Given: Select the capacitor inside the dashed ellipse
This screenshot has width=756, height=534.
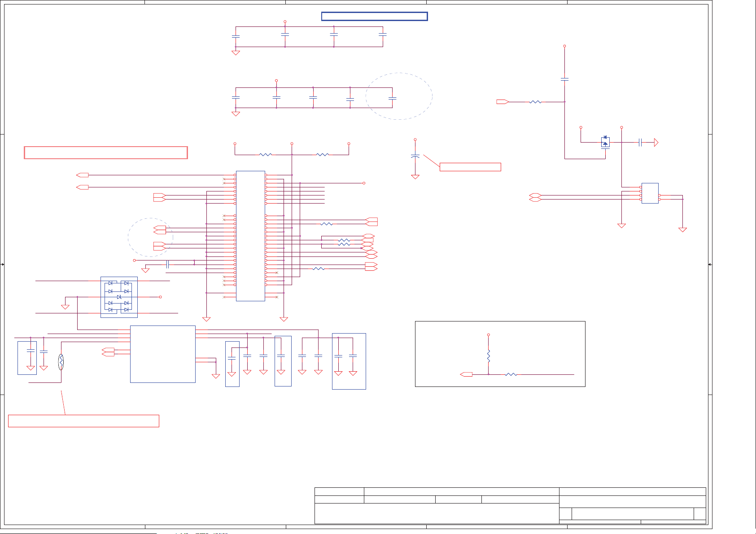Looking at the screenshot, I should 392,98.
